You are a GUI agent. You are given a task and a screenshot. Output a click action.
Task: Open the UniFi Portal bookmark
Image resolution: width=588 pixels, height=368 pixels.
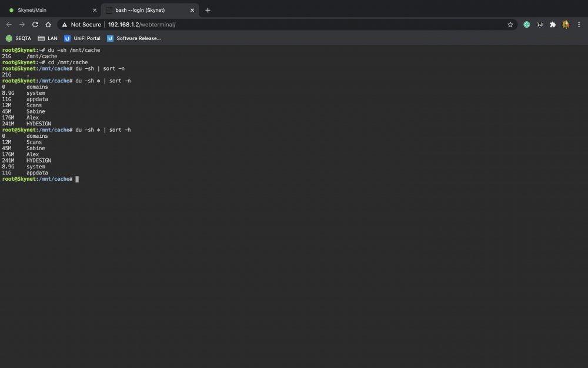coord(82,38)
